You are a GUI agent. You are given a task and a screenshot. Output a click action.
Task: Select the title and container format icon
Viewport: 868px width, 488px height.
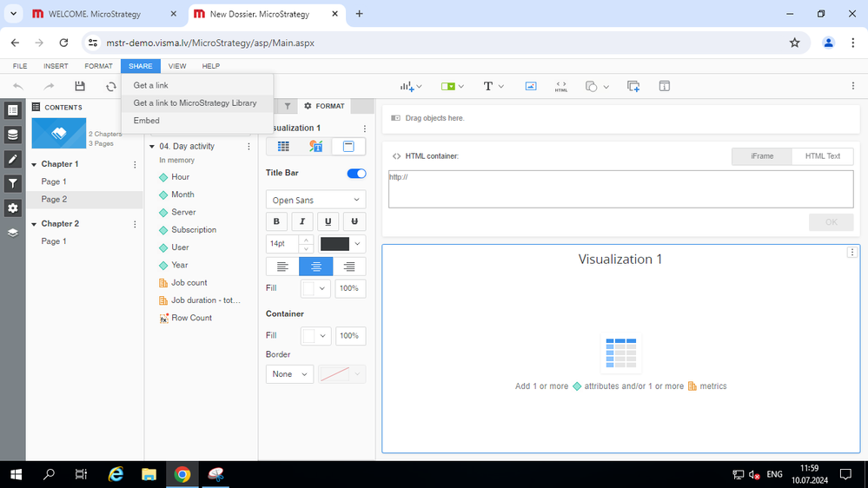point(348,147)
